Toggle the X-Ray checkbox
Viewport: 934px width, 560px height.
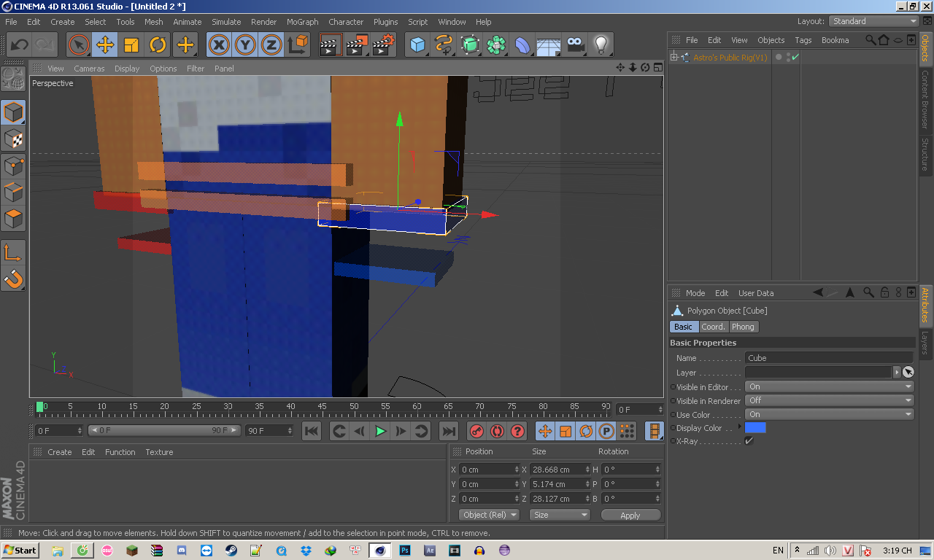(749, 441)
